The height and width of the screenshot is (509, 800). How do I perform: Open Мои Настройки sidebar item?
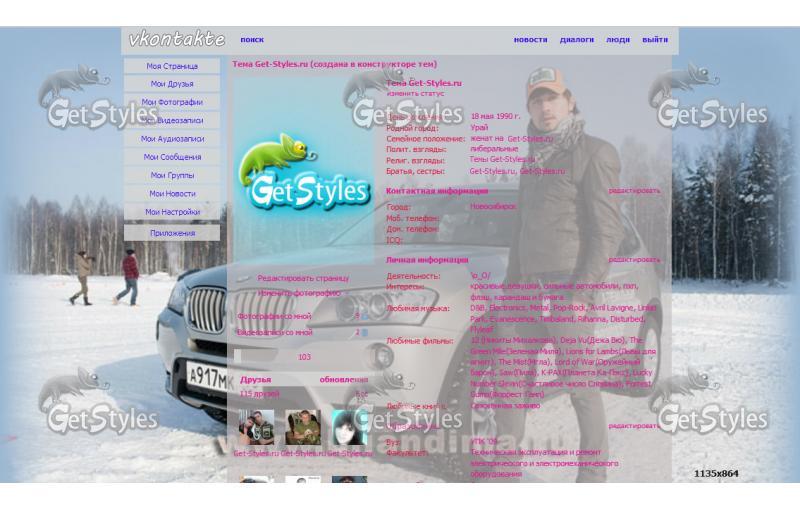coord(172,212)
